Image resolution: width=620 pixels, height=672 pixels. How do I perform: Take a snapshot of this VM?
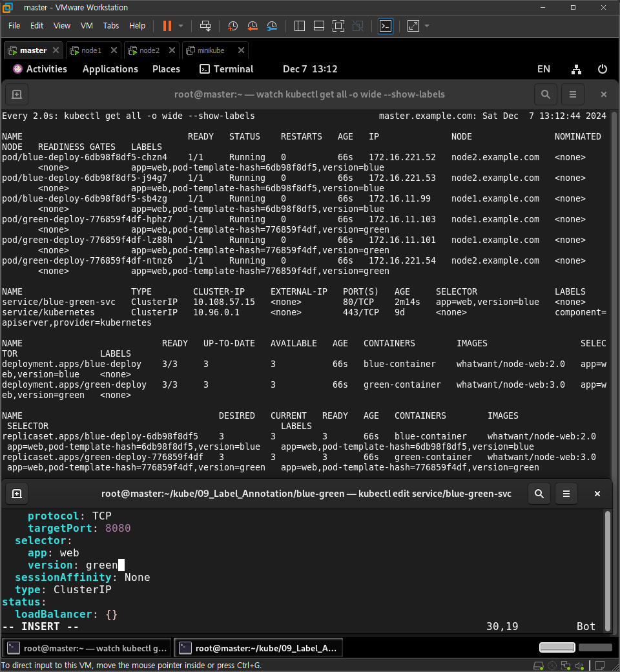232,26
